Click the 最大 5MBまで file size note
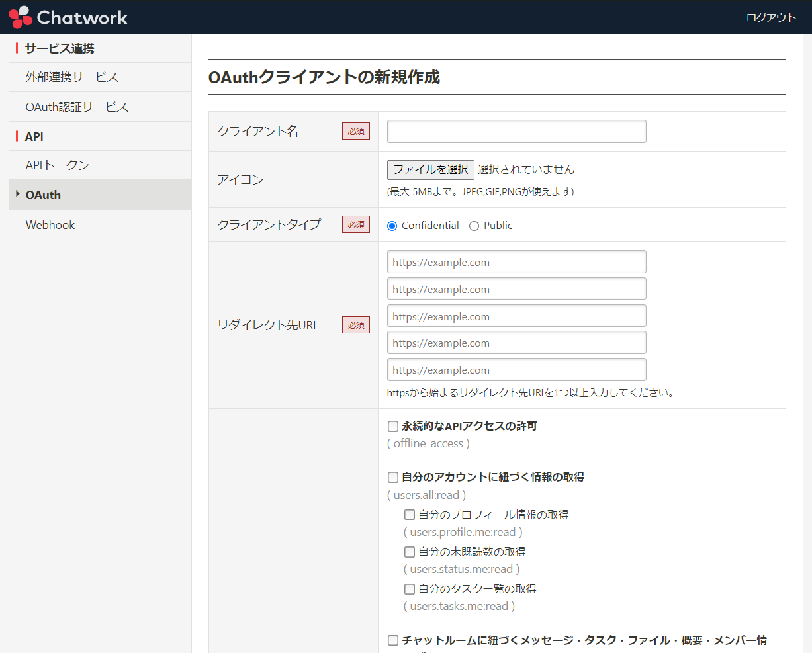Viewport: 812px width, 653px height. click(480, 192)
